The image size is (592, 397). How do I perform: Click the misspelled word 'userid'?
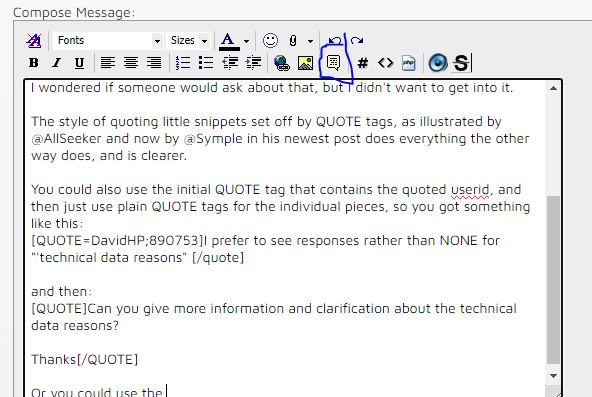[470, 189]
